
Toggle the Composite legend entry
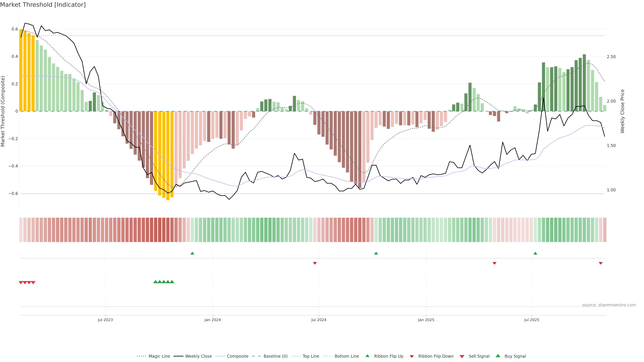237,356
